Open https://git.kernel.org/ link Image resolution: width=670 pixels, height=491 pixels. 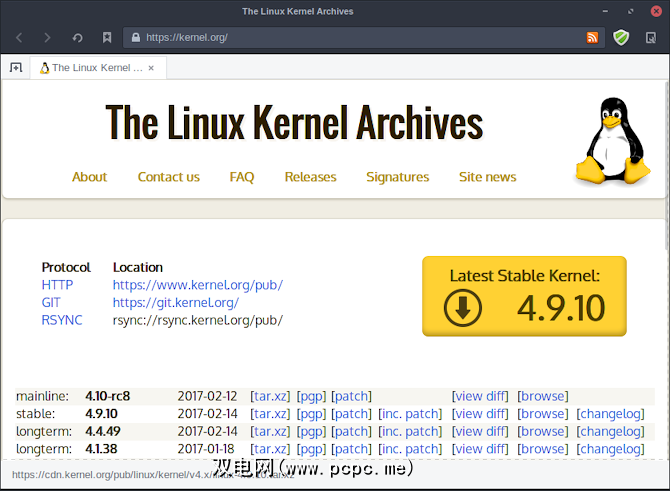point(176,303)
